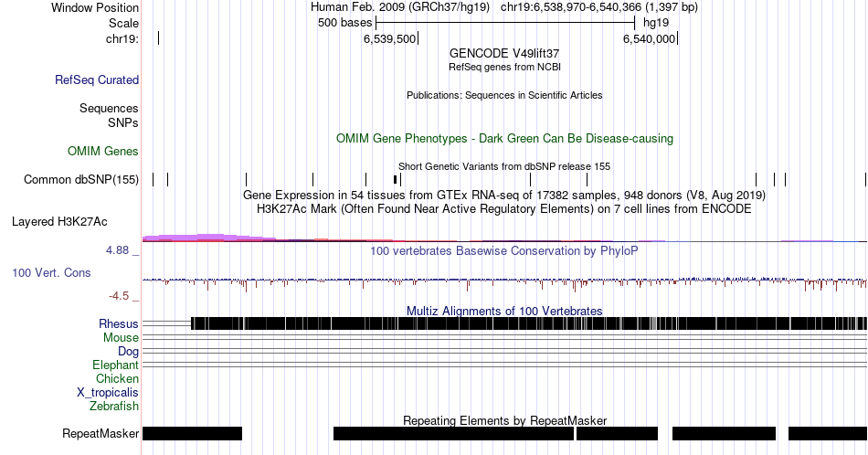Click Repeating Elements by RepeatMasker title

[504, 420]
